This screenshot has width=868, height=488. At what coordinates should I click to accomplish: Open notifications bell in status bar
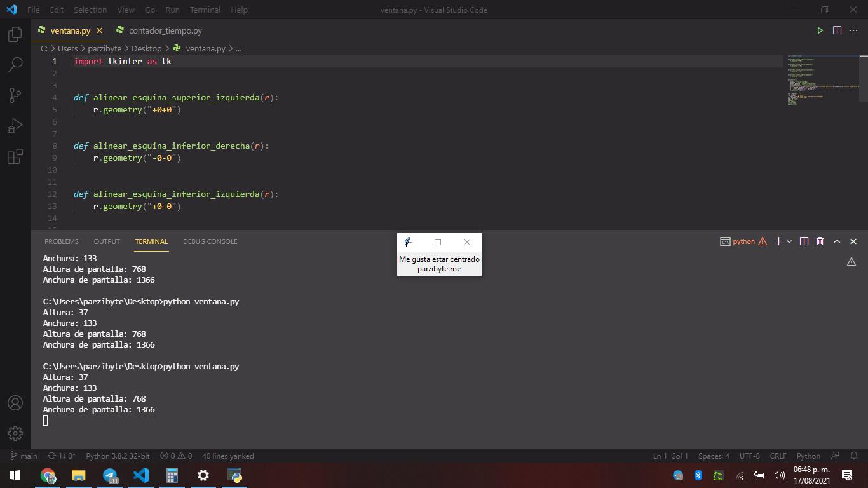tap(854, 456)
